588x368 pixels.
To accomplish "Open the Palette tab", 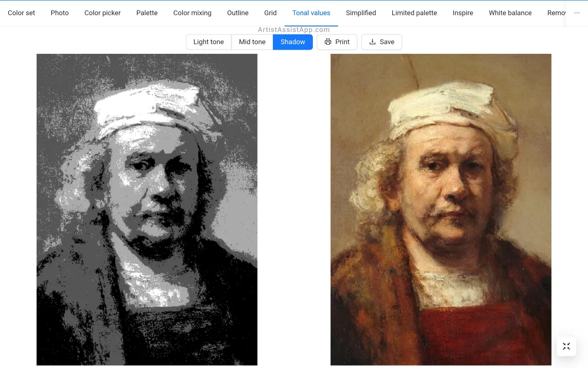I will point(147,13).
